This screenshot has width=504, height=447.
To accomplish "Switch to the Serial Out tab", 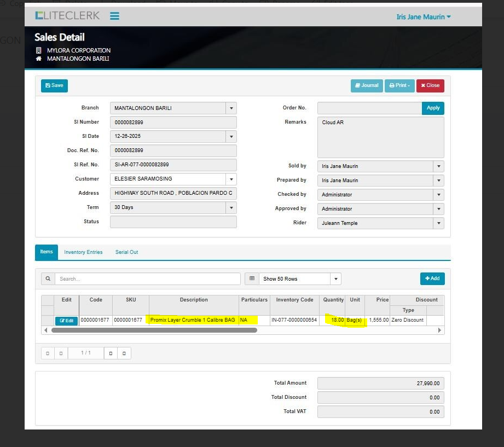I will coord(126,252).
